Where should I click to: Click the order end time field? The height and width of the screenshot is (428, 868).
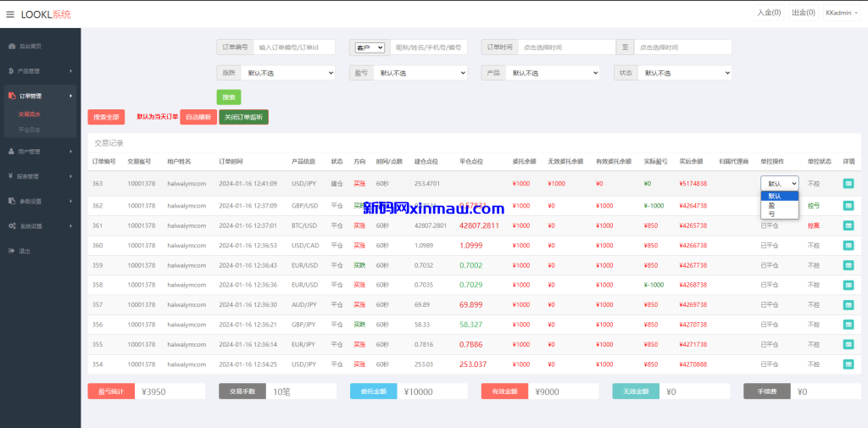click(x=682, y=47)
